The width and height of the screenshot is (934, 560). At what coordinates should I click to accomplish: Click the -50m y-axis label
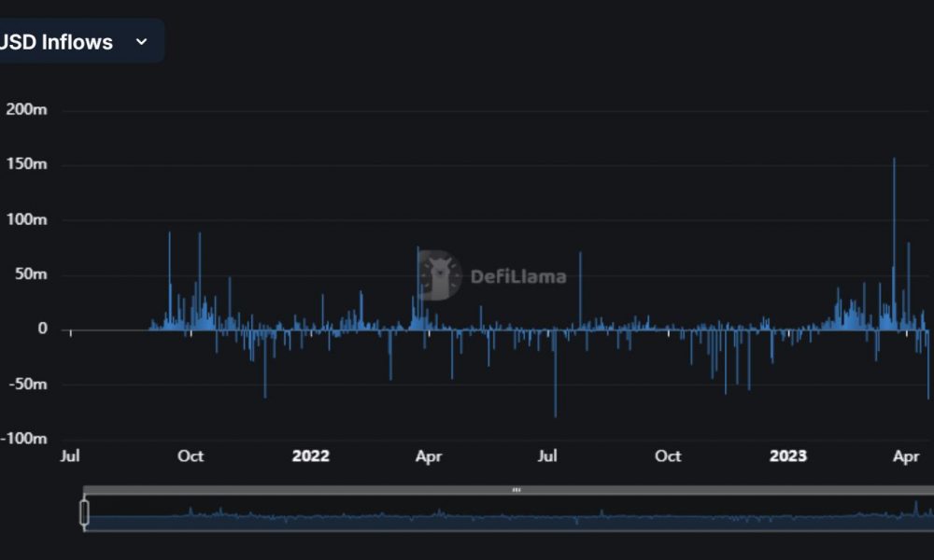click(28, 384)
